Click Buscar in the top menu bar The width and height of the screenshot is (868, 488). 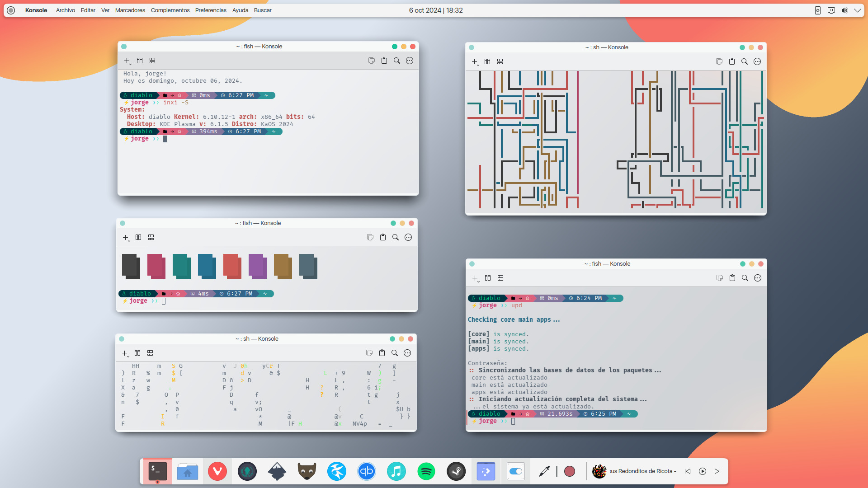pyautogui.click(x=263, y=10)
